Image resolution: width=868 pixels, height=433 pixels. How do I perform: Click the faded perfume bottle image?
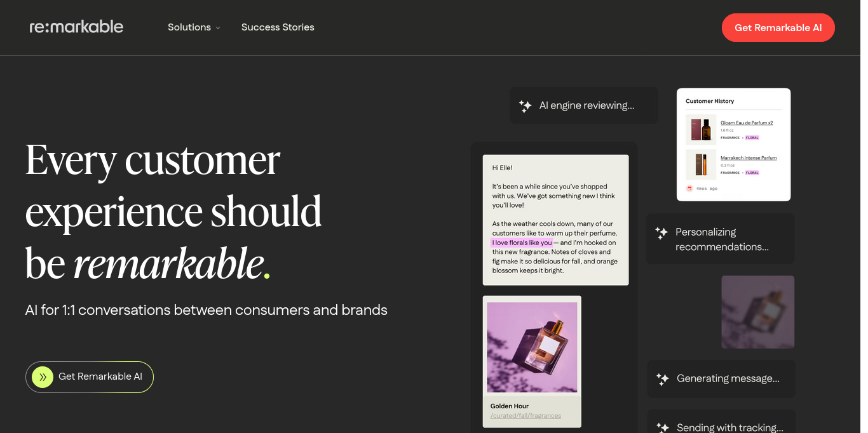[757, 312]
